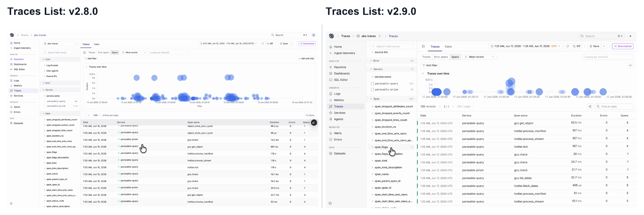
Task: Expand span_flags field in v2.9.0
Action: (372, 147)
